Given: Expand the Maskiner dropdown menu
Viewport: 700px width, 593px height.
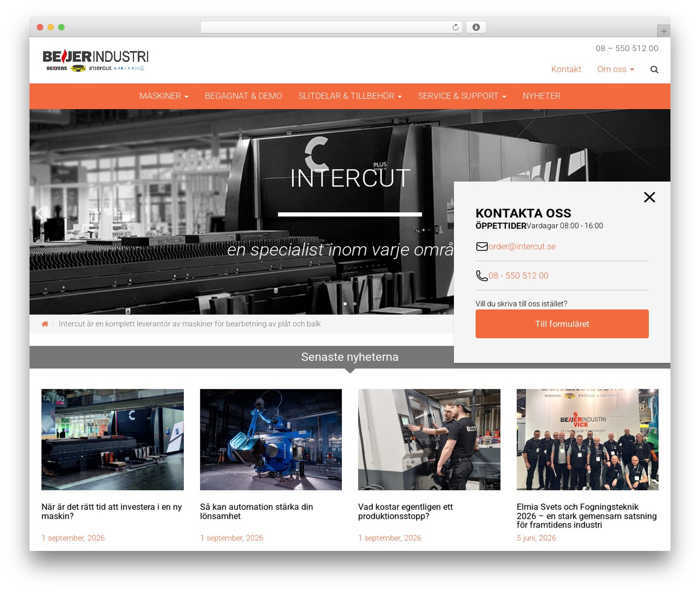Looking at the screenshot, I should coord(164,96).
